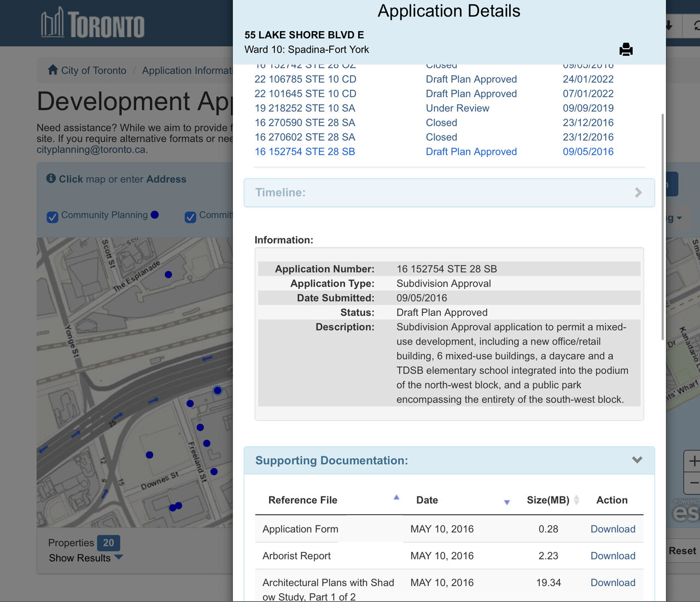
Task: Zoom in on the map with plus button
Action: (693, 461)
